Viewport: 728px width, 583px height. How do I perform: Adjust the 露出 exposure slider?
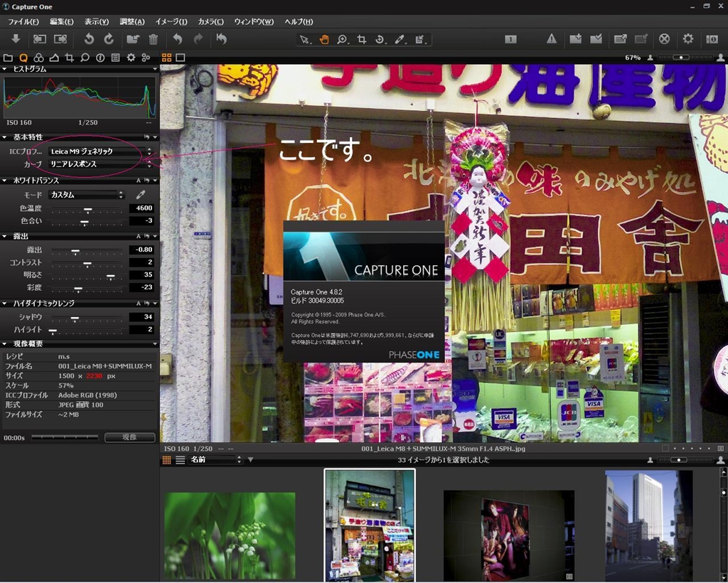75,250
